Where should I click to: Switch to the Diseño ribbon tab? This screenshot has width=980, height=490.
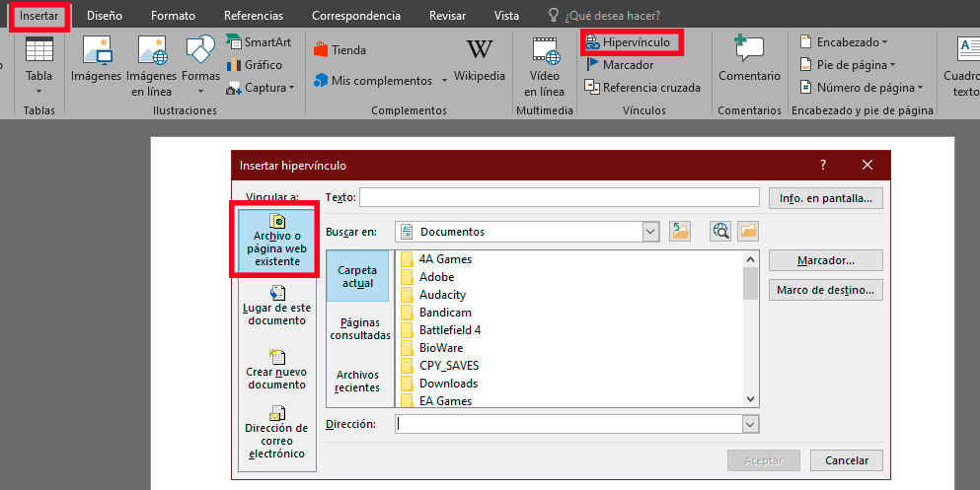click(x=105, y=16)
